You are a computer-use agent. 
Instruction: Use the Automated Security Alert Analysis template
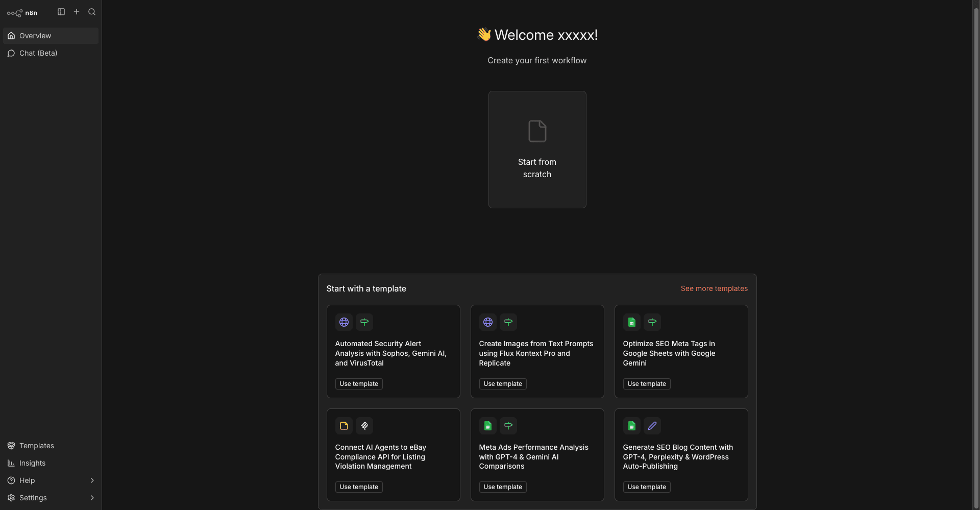[359, 384]
